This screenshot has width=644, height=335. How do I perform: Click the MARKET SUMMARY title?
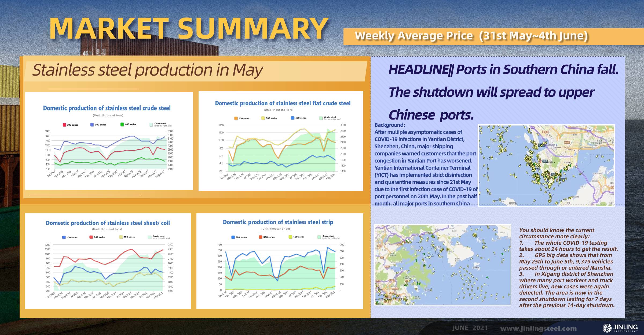189,28
